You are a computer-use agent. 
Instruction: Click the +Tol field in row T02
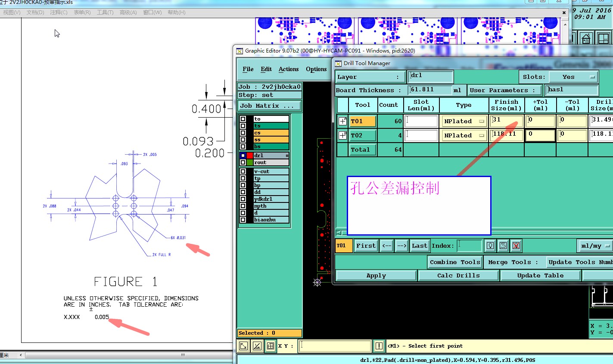point(540,135)
